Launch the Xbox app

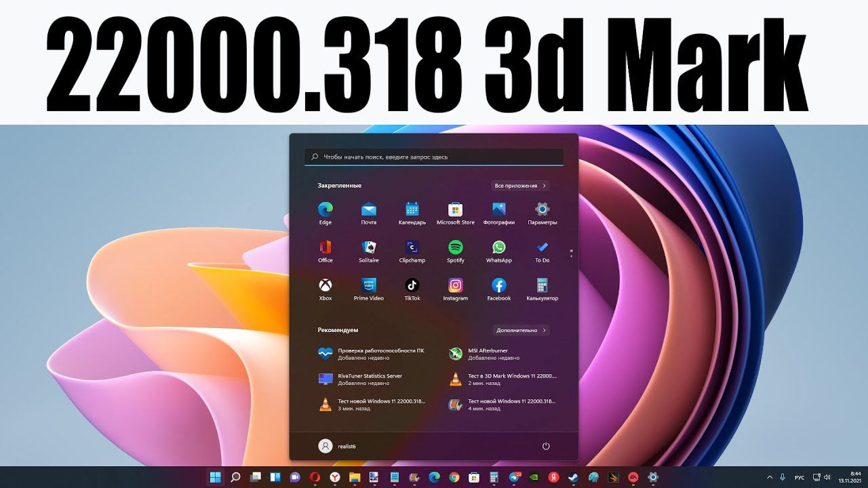[325, 289]
